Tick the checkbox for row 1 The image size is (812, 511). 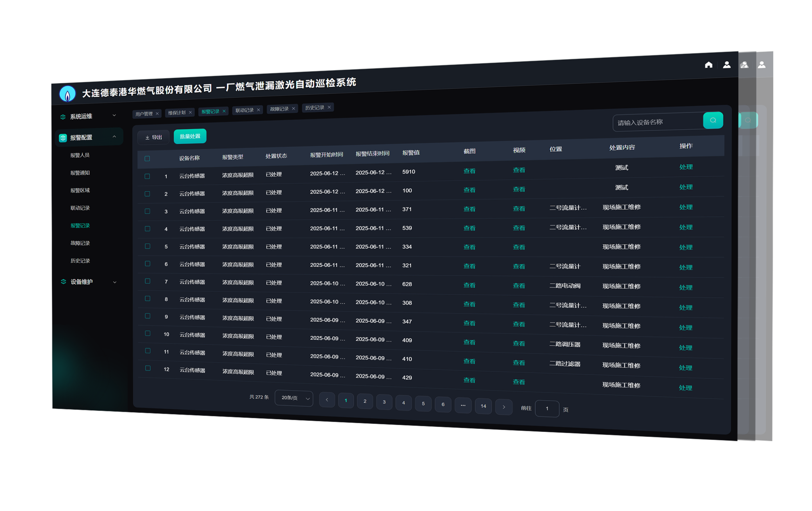(147, 176)
